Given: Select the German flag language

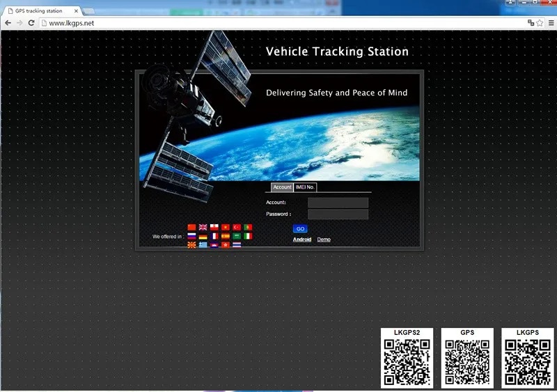Looking at the screenshot, I should click(203, 236).
